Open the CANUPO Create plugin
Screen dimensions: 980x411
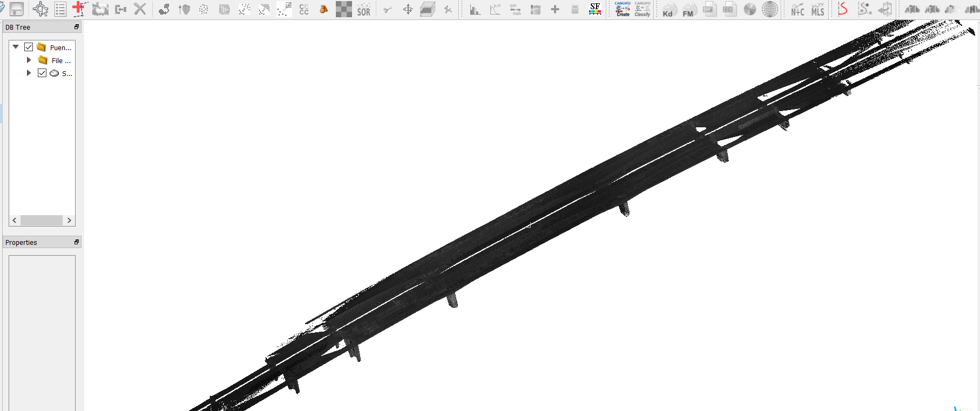point(623,9)
